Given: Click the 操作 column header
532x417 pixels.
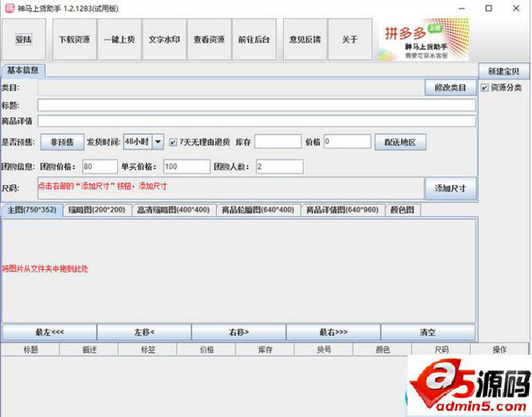Looking at the screenshot, I should click(x=499, y=350).
